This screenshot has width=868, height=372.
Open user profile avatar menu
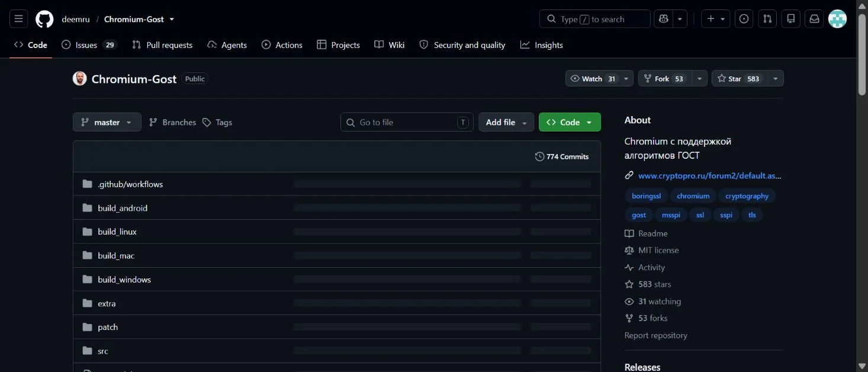[837, 19]
